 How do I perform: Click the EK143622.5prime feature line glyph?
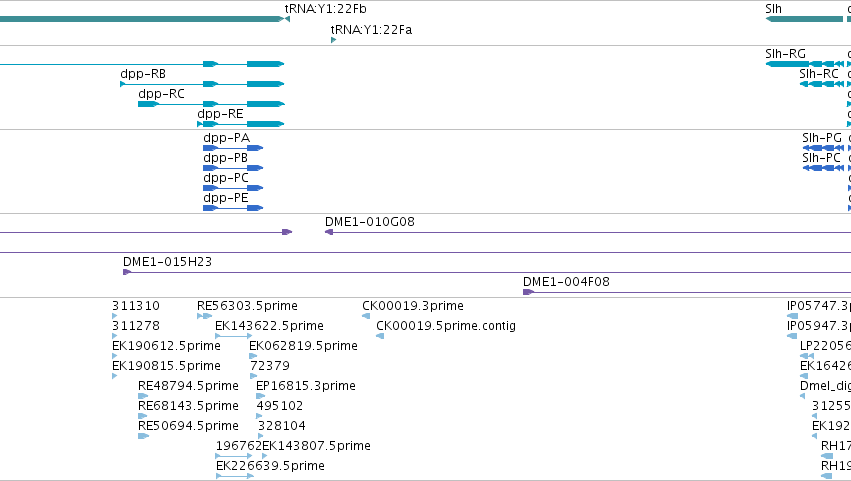234,336
